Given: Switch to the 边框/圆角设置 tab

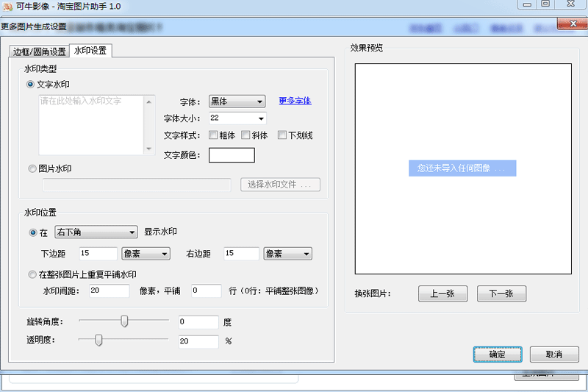Looking at the screenshot, I should coord(40,51).
